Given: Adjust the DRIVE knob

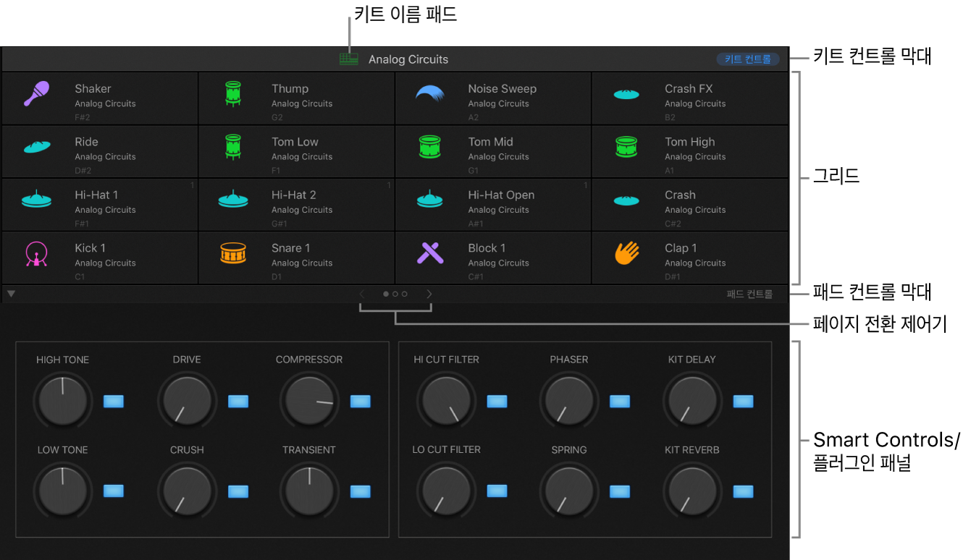Looking at the screenshot, I should coord(186,401).
